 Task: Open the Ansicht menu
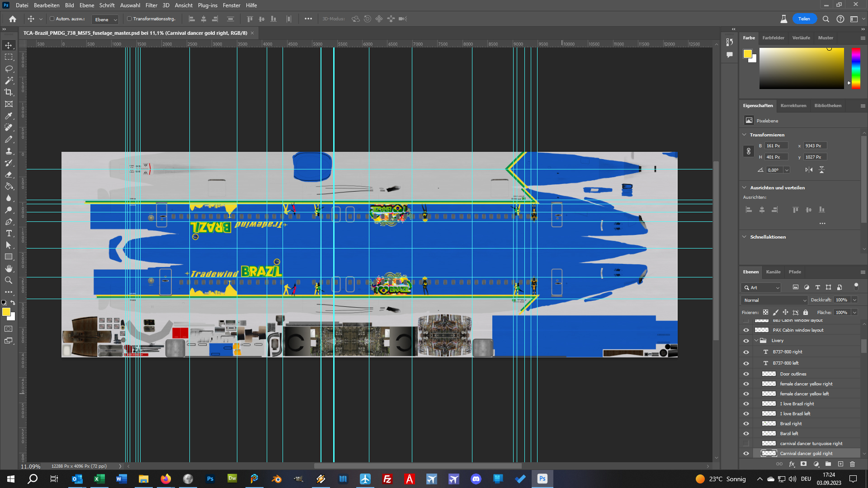[x=184, y=5]
